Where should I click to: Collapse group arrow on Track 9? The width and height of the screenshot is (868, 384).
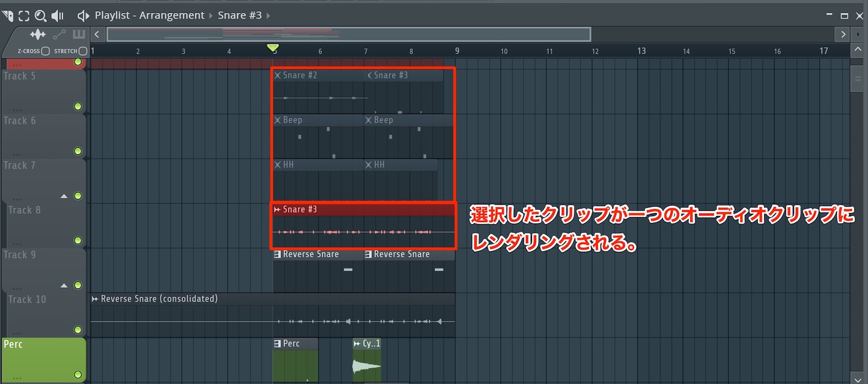point(65,285)
